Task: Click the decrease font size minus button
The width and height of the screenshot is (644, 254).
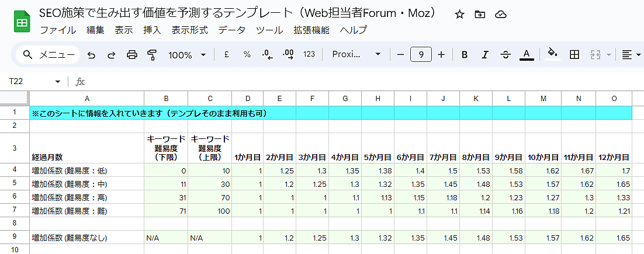Action: coord(400,54)
